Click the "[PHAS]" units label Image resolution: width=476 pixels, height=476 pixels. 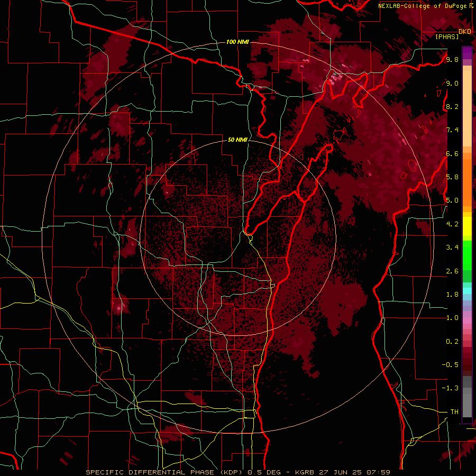447,36
